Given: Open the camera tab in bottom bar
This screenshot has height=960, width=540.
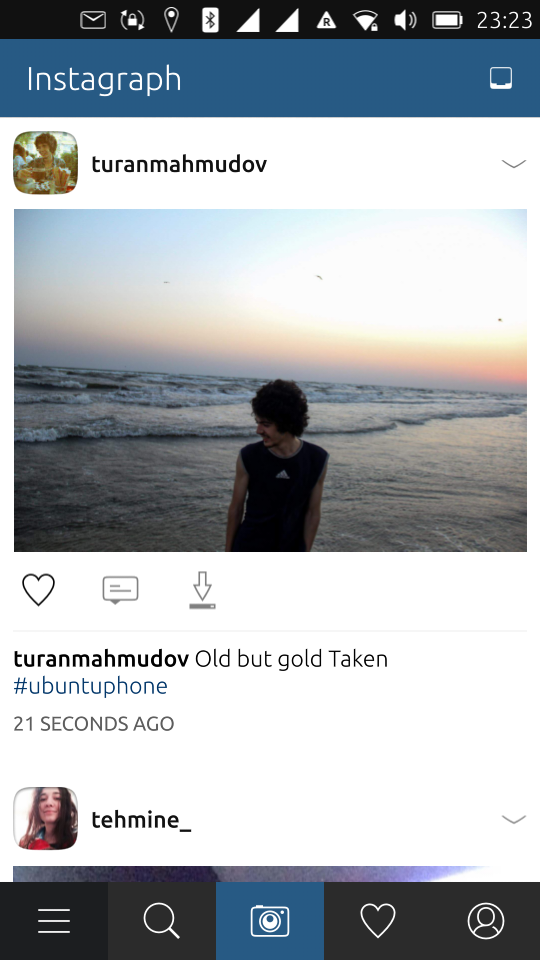Looking at the screenshot, I should pos(270,921).
